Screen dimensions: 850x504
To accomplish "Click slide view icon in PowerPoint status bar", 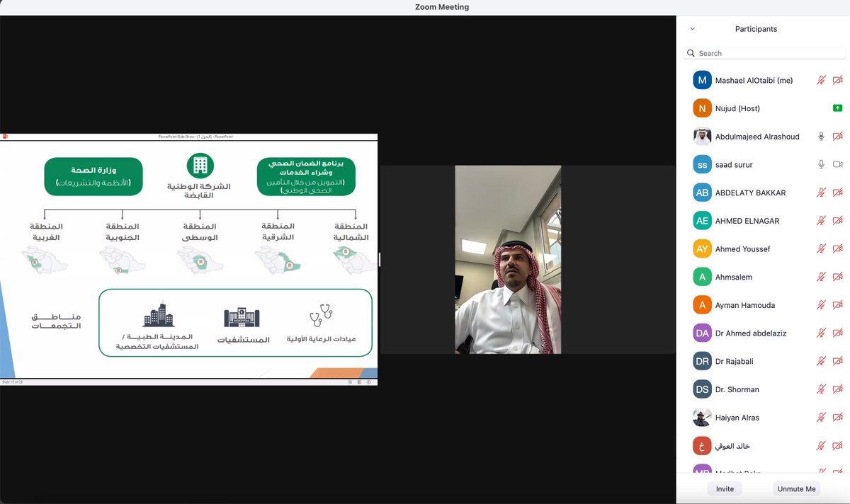I will coord(359,382).
